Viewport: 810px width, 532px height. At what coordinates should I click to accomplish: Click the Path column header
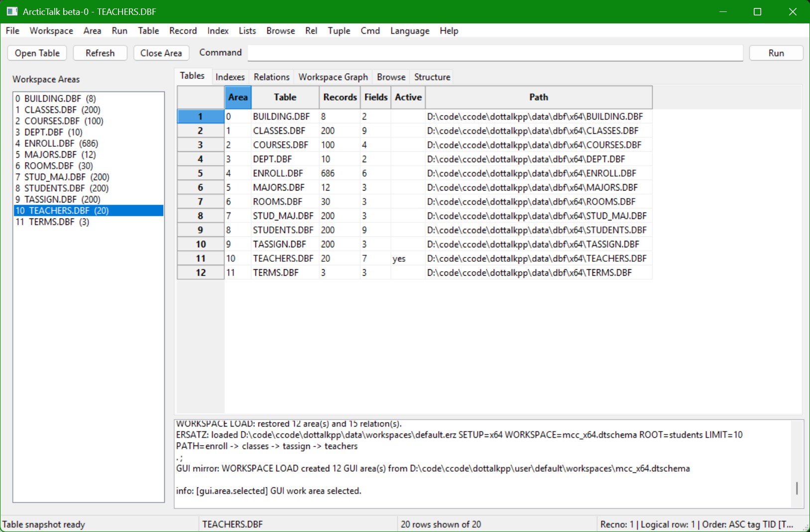539,98
